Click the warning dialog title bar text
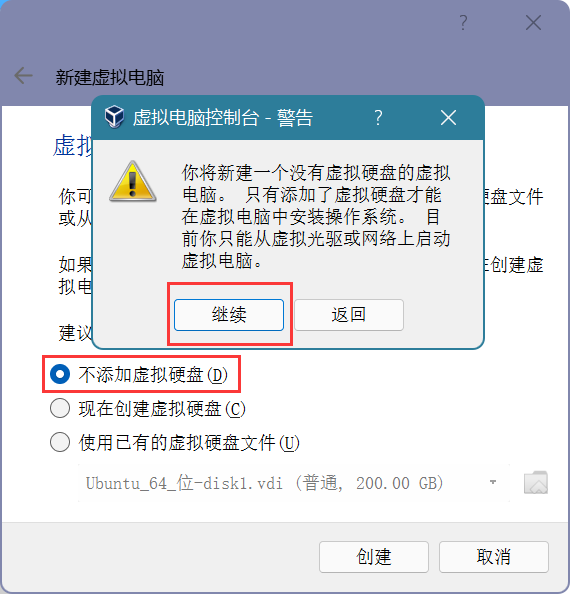Screen dimensions: 570x594 [x=223, y=118]
